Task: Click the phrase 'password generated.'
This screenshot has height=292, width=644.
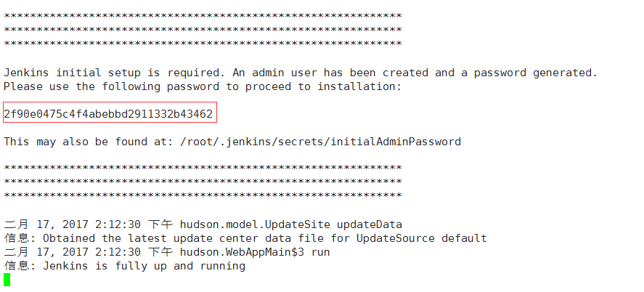Action: 536,73
